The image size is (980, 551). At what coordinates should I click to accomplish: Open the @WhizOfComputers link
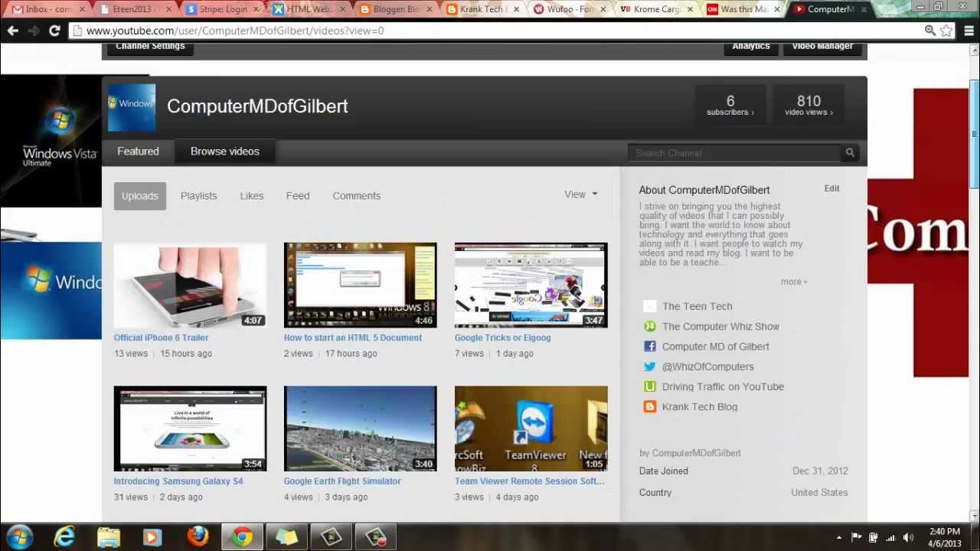(708, 367)
